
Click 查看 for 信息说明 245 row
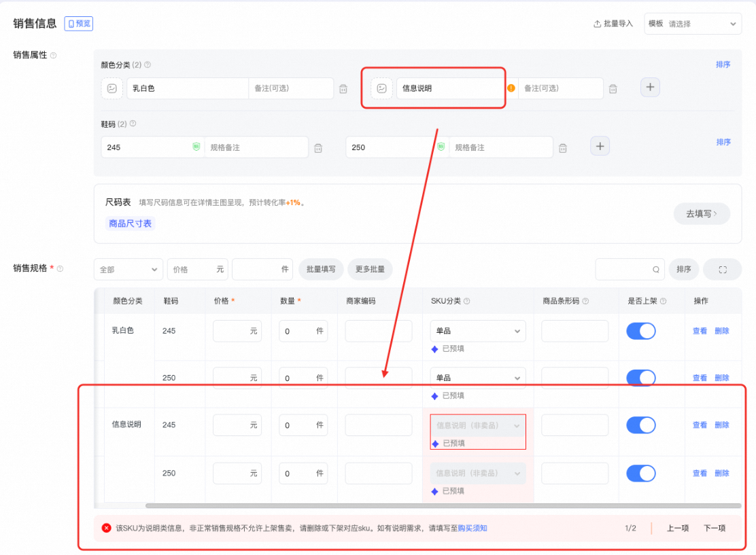700,425
